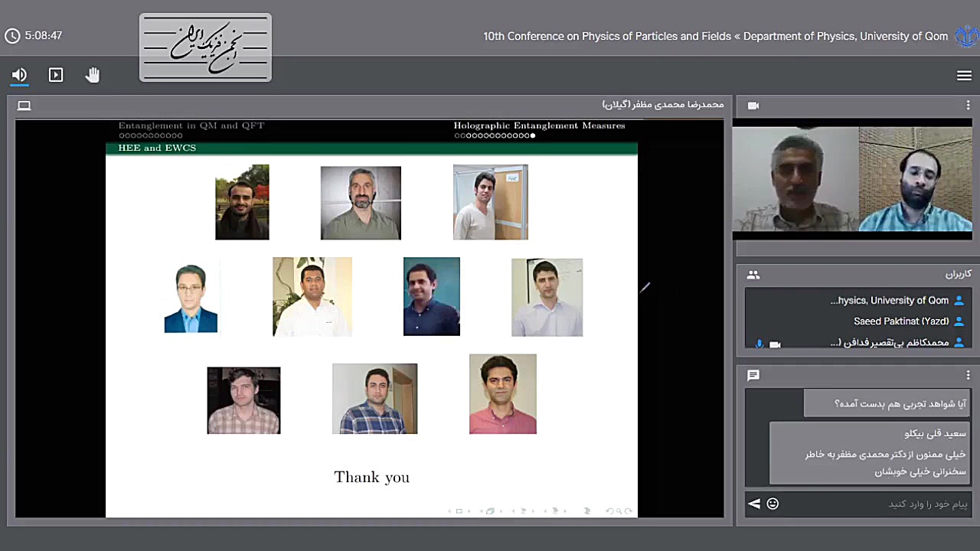Click the bearded man in blue shirt webcam video
This screenshot has height=551, width=980.
(916, 179)
